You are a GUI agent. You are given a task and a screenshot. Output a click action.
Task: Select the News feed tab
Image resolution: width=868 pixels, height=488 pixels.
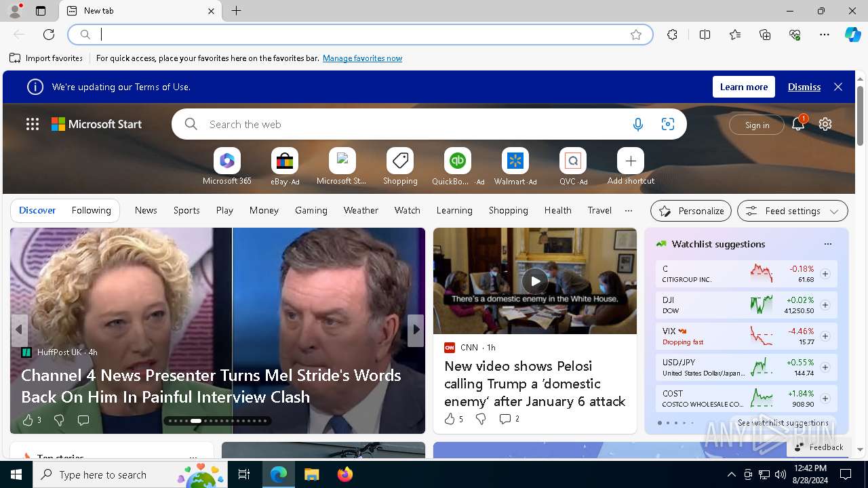pos(146,210)
